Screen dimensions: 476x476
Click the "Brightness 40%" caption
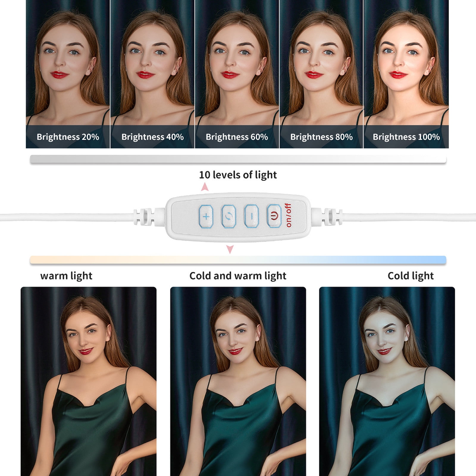[153, 137]
